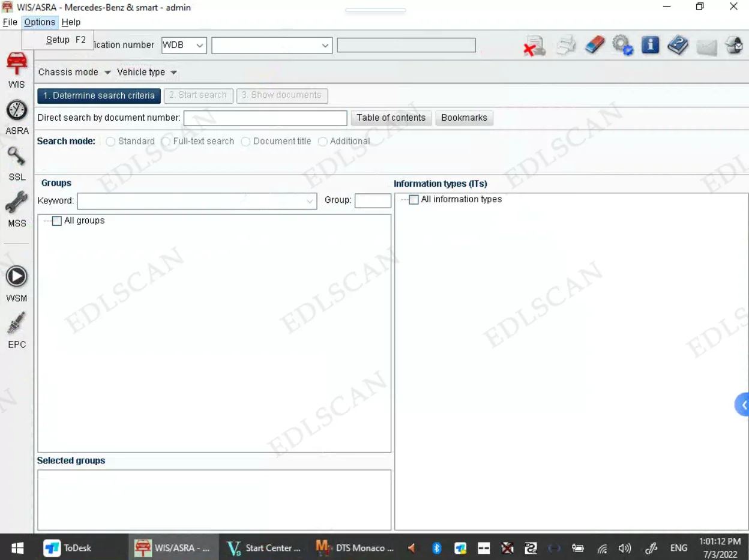Click the taskbar clock and date
The image size is (749, 560).
coord(720,547)
